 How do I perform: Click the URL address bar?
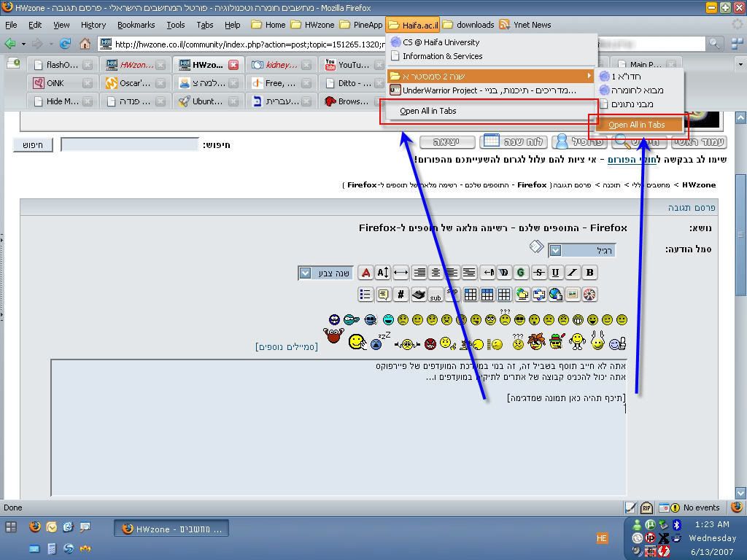(249, 44)
